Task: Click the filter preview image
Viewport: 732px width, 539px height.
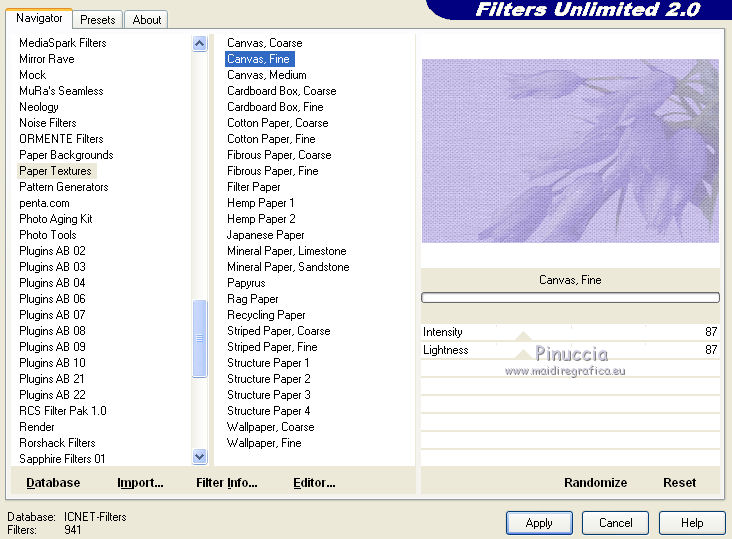Action: tap(570, 151)
